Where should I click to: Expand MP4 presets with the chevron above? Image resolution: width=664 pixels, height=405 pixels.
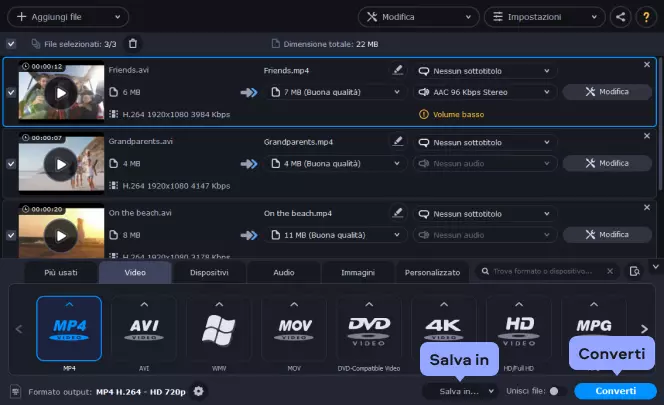(69, 304)
